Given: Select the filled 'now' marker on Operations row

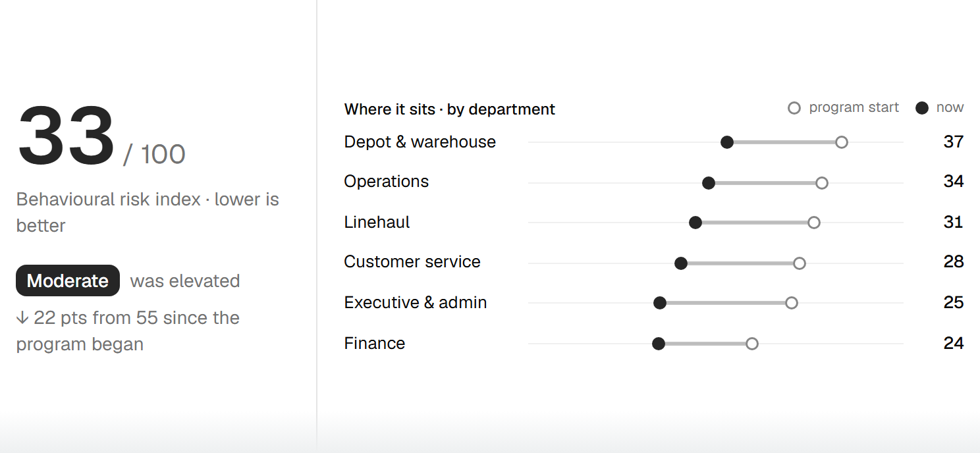Looking at the screenshot, I should [x=709, y=183].
